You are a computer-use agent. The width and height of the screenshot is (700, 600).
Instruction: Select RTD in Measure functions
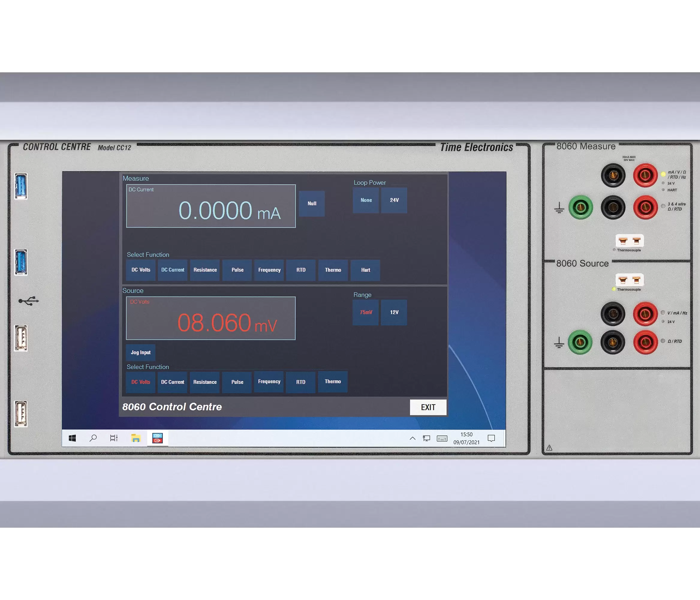pyautogui.click(x=301, y=270)
